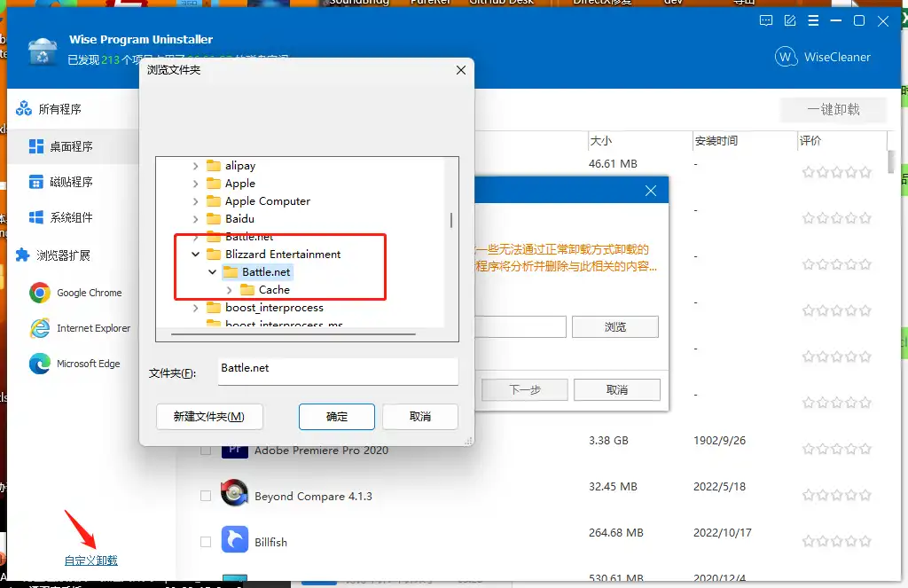908x588 pixels.
Task: Select the Apple Computer folder
Action: coord(268,201)
